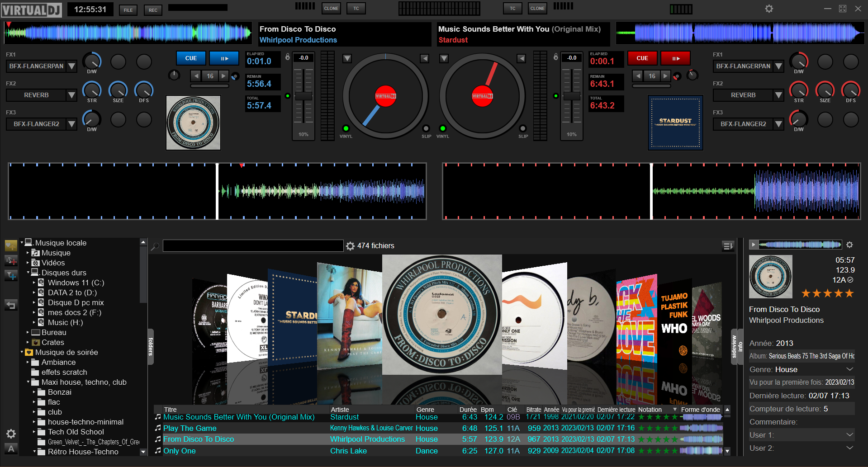Click the FILE button

click(128, 10)
